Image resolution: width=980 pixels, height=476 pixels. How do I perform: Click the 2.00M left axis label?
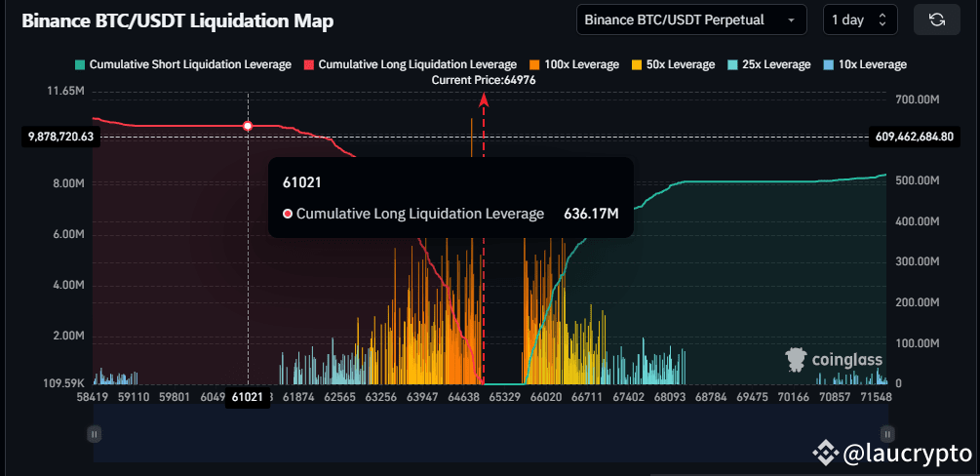pos(69,337)
